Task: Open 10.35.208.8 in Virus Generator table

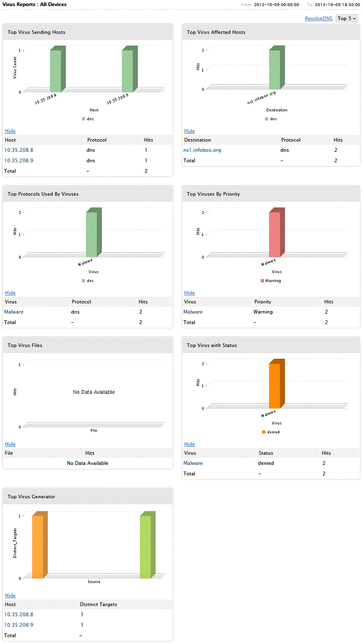Action: coord(19,614)
